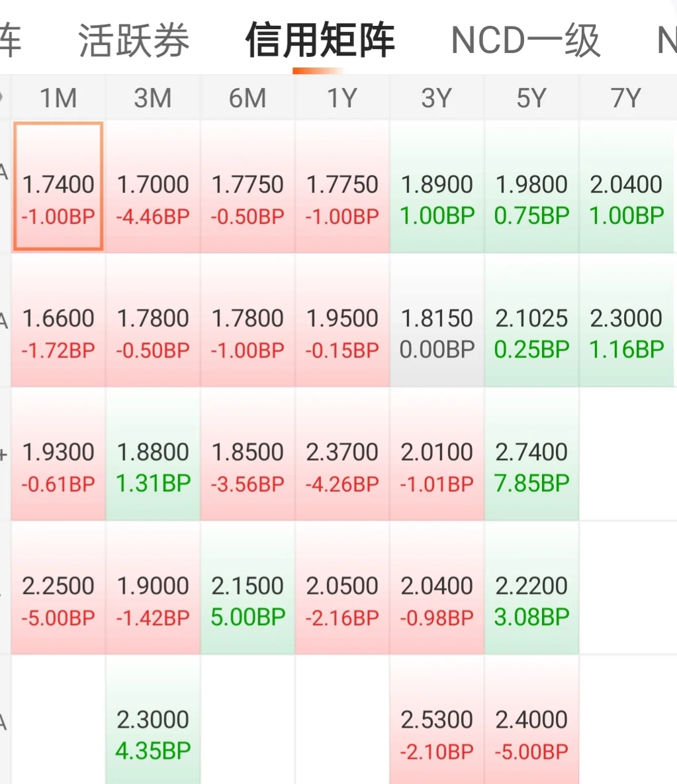Tap cell showing 2.1025 0.25BP

click(x=531, y=320)
